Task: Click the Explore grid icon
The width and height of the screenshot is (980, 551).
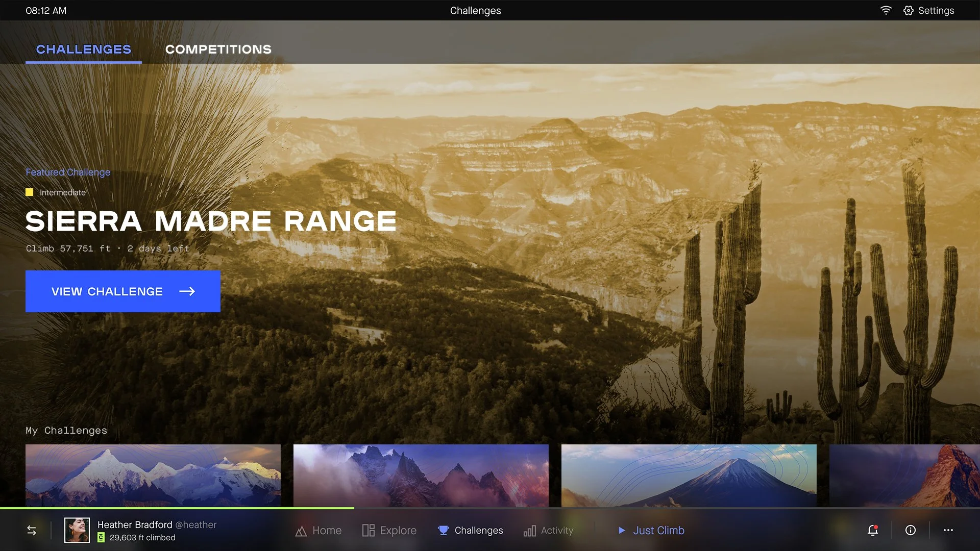Action: [368, 531]
